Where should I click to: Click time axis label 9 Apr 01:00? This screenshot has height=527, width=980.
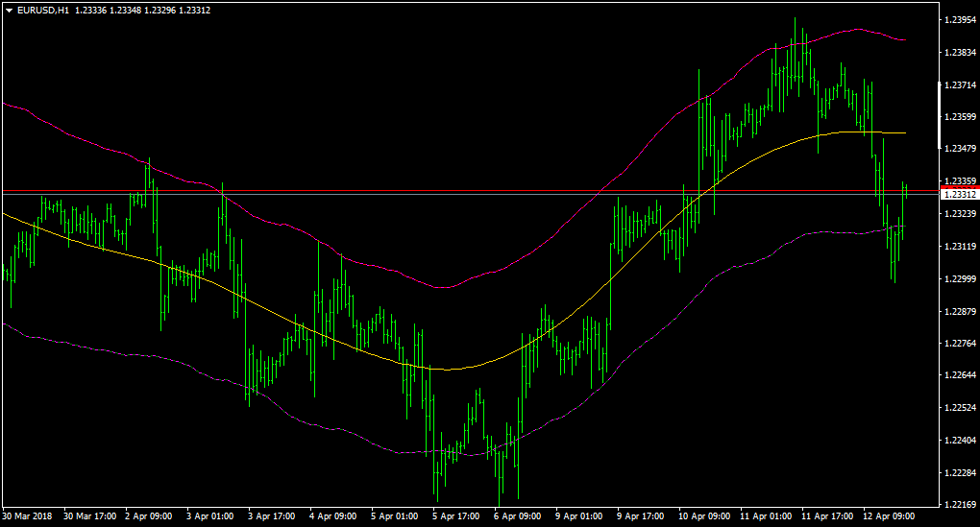click(x=578, y=516)
